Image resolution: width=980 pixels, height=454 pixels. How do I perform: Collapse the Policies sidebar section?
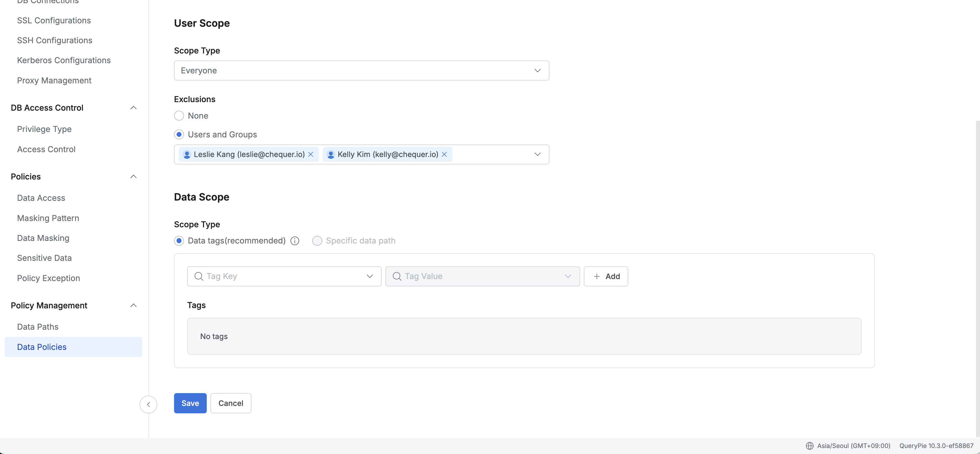click(x=133, y=177)
